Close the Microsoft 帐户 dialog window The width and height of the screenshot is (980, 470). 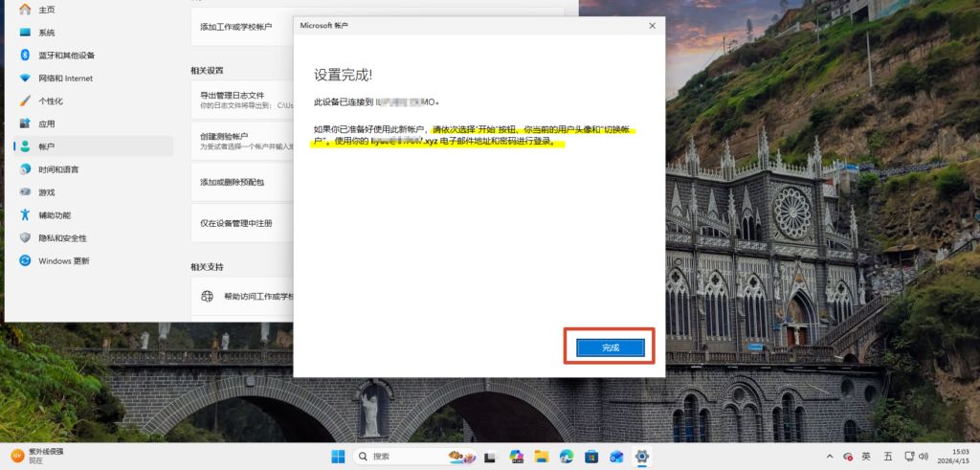[x=652, y=26]
